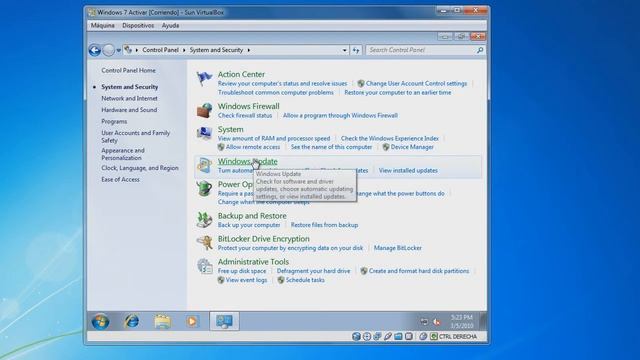Click the taskbar clock showing 5:23 PM

(462, 321)
